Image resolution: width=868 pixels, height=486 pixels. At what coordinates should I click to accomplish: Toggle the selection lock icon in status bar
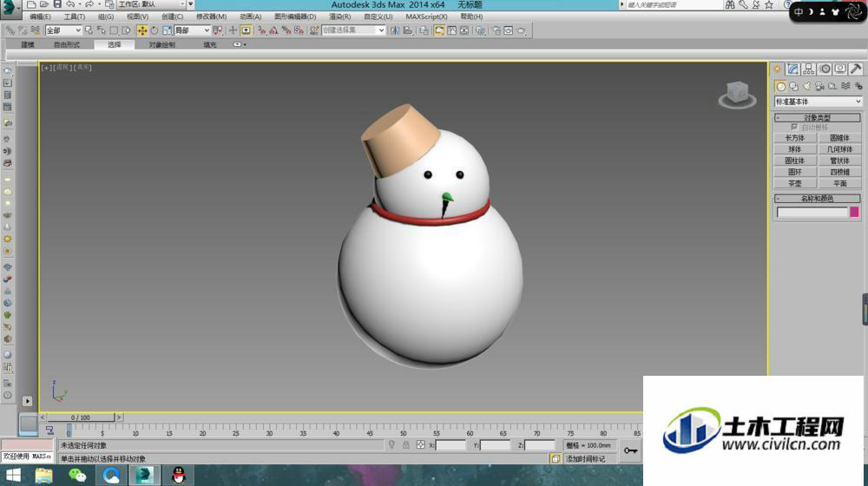[405, 444]
